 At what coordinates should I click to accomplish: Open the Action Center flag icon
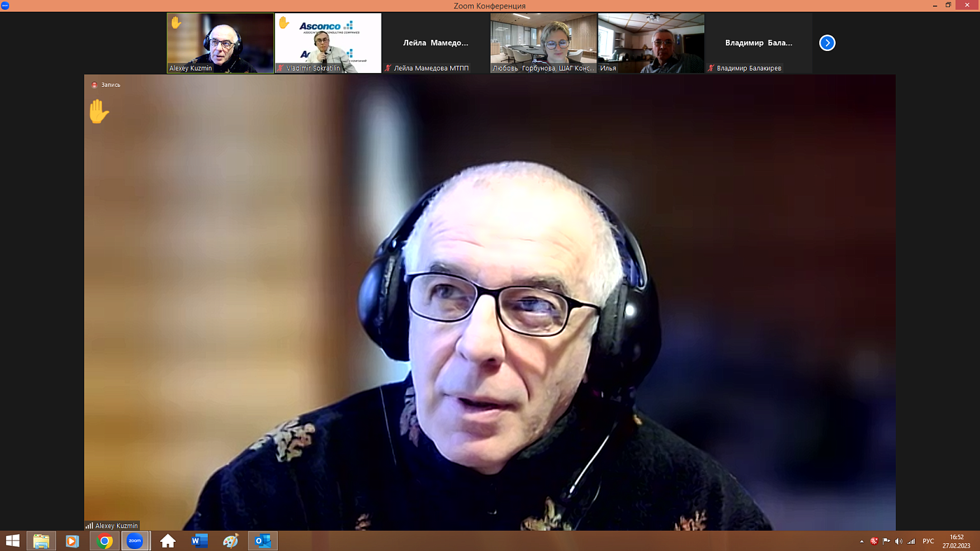887,541
